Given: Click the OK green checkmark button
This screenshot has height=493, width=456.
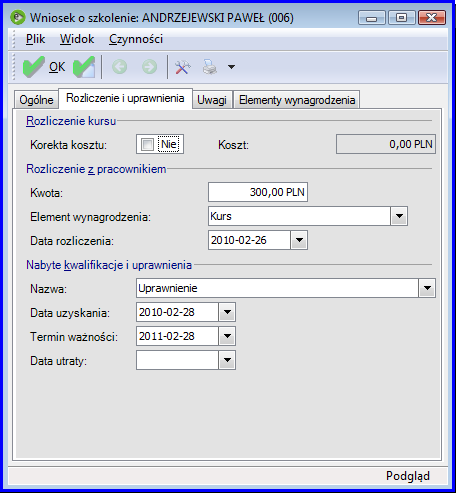Looking at the screenshot, I should click(x=44, y=67).
